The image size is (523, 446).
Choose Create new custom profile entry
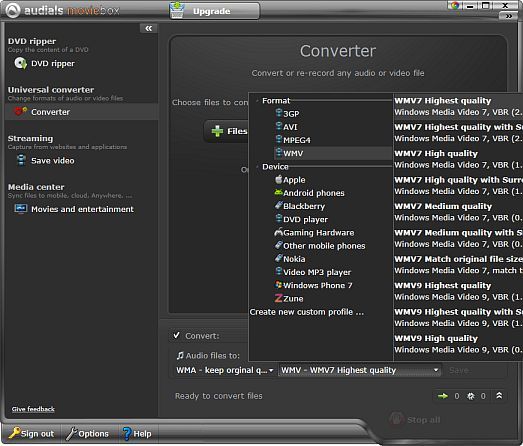tap(307, 312)
